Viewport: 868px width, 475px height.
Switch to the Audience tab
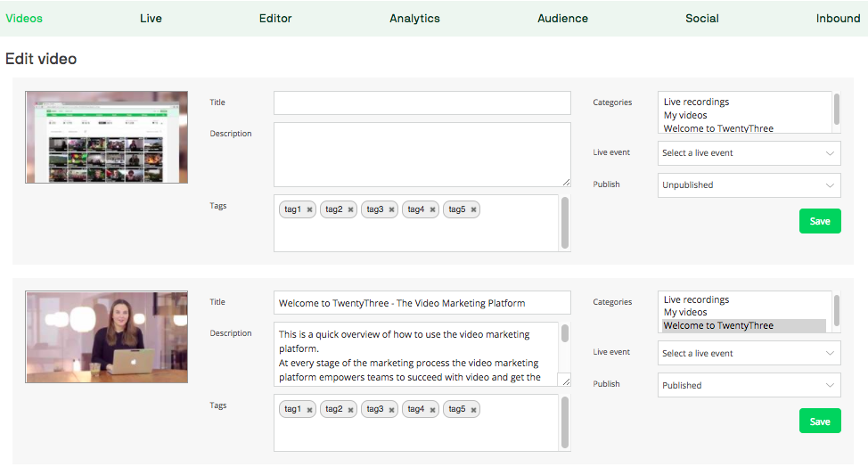point(562,18)
